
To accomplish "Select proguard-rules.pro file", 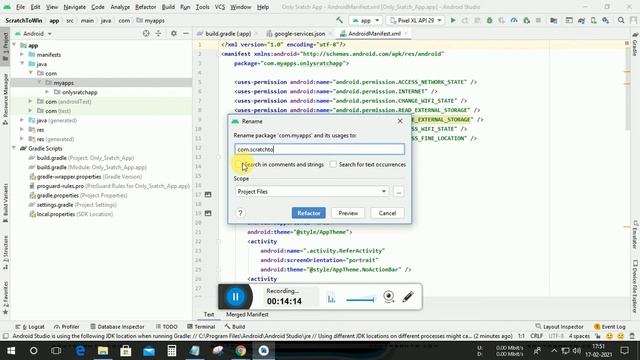I will (109, 186).
